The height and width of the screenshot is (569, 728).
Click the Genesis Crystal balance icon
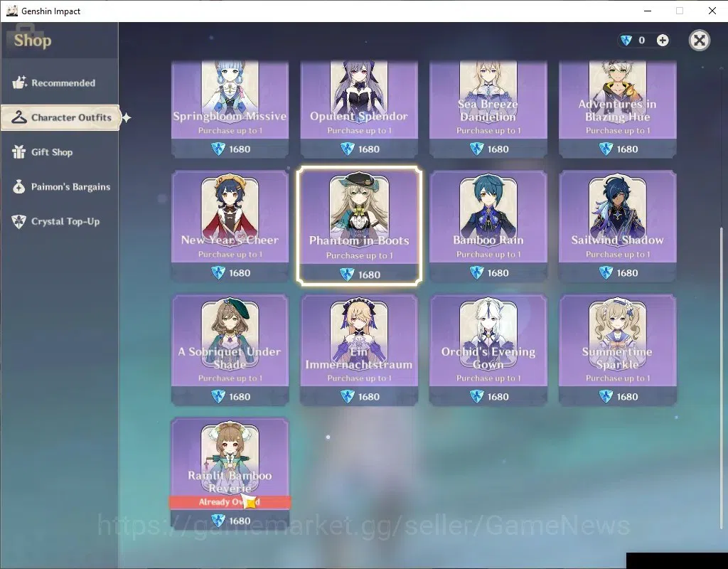[626, 41]
